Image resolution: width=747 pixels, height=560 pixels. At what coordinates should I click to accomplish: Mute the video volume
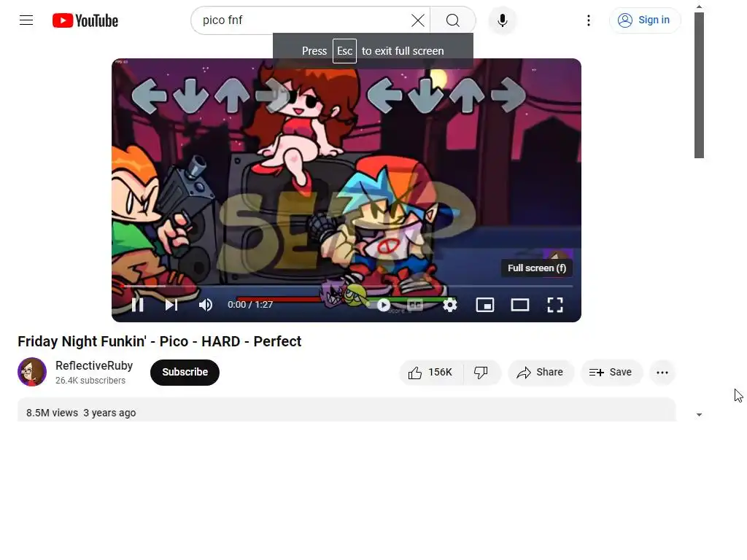(x=205, y=304)
